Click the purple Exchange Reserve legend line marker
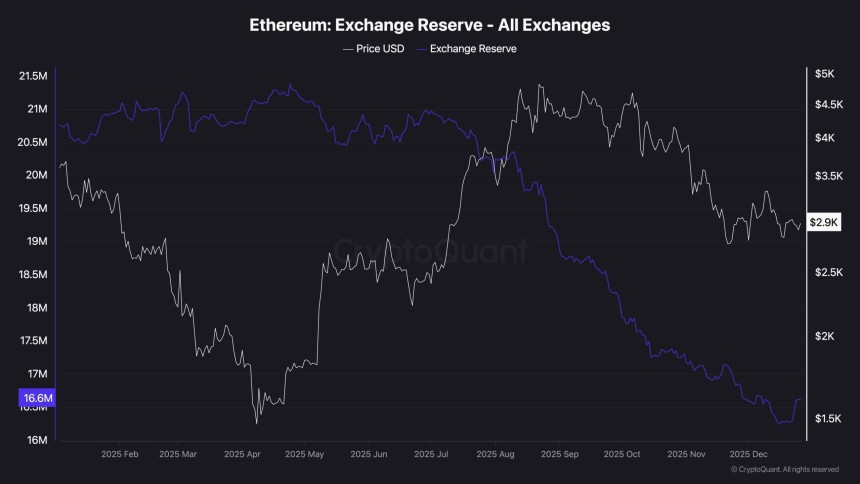Viewport: 860px width, 484px height. (x=420, y=48)
